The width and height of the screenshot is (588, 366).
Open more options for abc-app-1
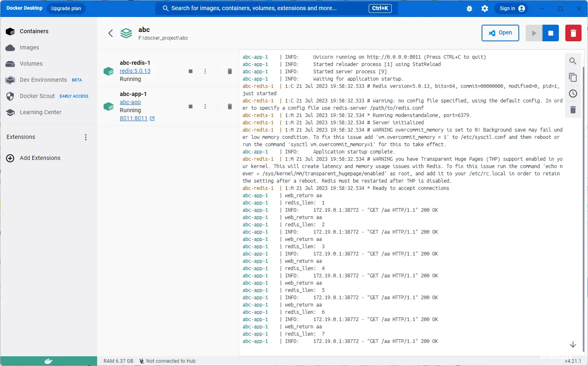[x=205, y=106]
